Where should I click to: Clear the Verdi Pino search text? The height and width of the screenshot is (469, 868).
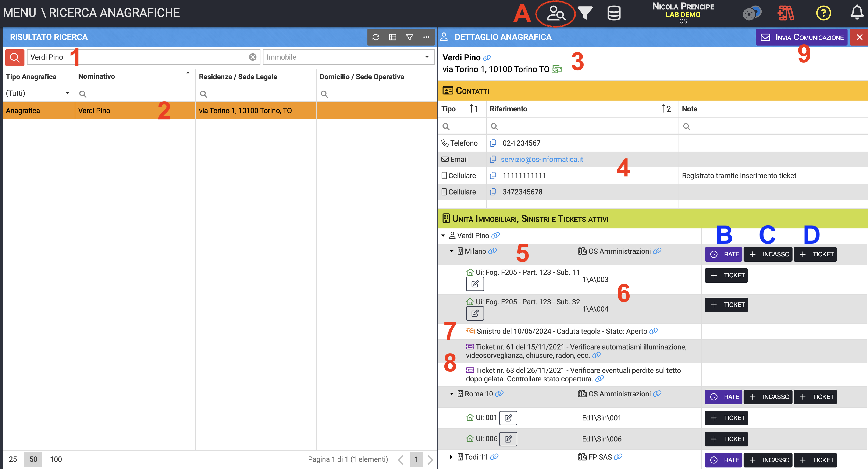pos(253,57)
